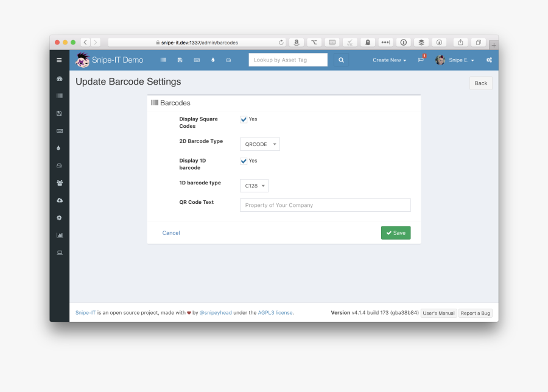Screen dimensions: 548x392
Task: Open Consumables droplet icon in sidebar
Action: coord(59,148)
